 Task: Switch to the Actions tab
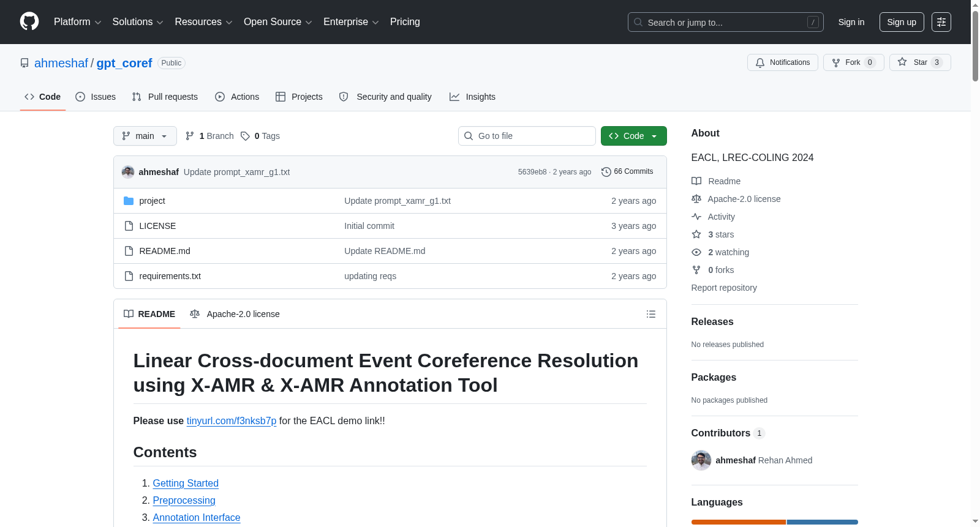pyautogui.click(x=237, y=97)
